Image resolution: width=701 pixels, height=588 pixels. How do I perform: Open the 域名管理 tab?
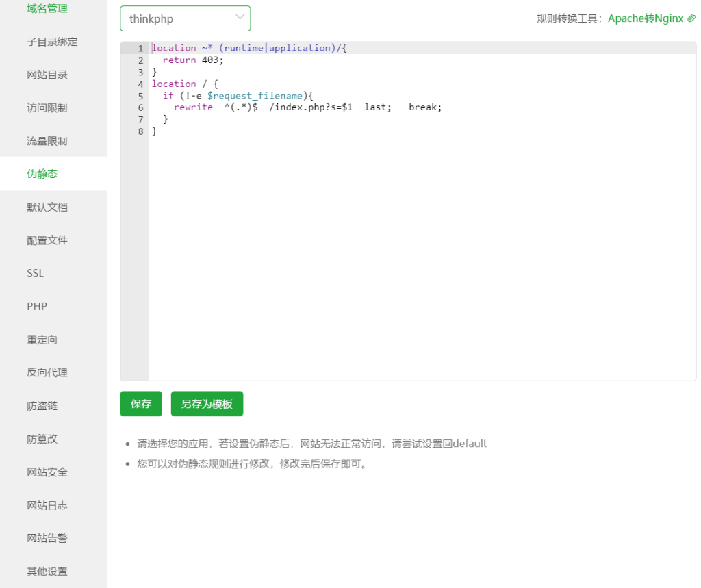click(x=47, y=9)
